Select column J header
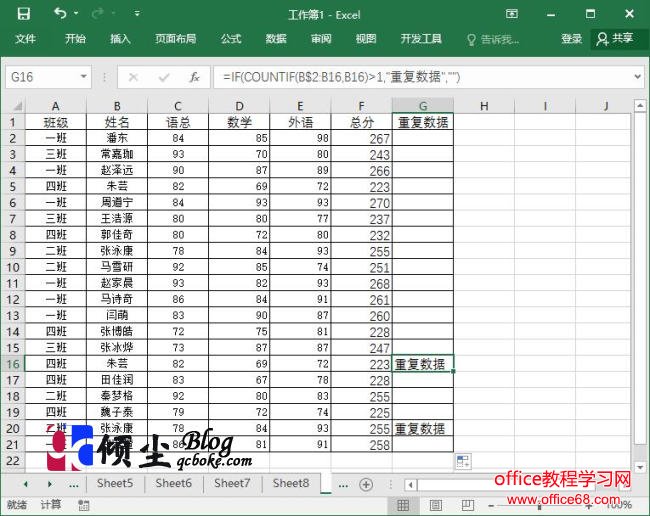650x516 pixels. [x=606, y=106]
